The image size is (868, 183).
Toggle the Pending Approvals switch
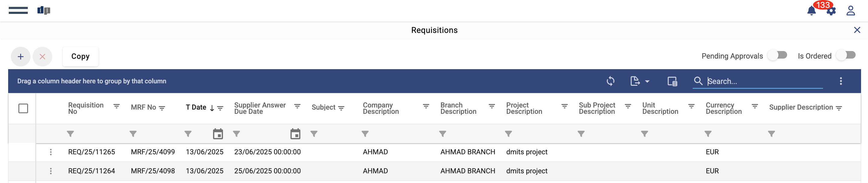tap(778, 55)
